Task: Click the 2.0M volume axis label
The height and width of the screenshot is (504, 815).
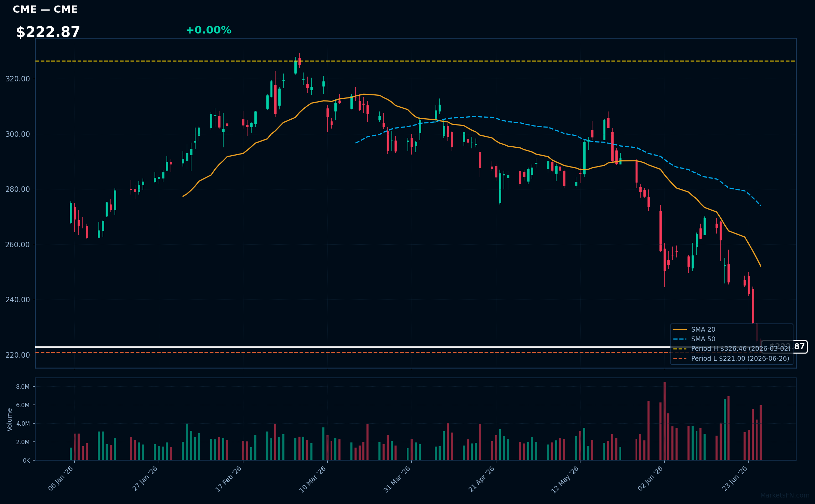Action: tap(23, 442)
